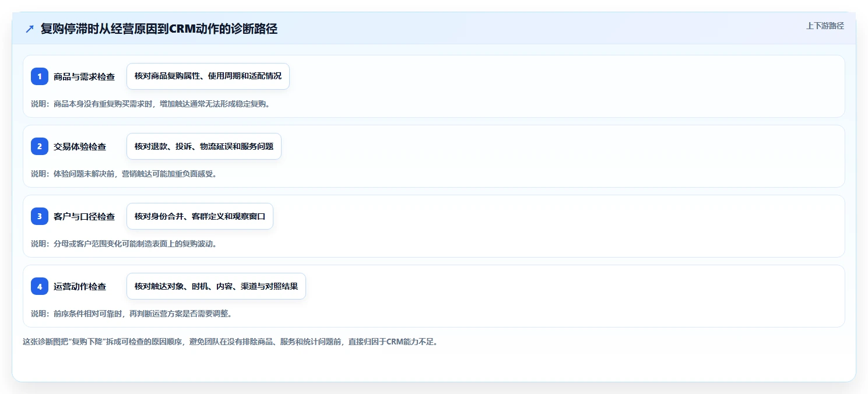This screenshot has width=868, height=394.
Task: Click the 交易体验检查 step title
Action: (80, 147)
